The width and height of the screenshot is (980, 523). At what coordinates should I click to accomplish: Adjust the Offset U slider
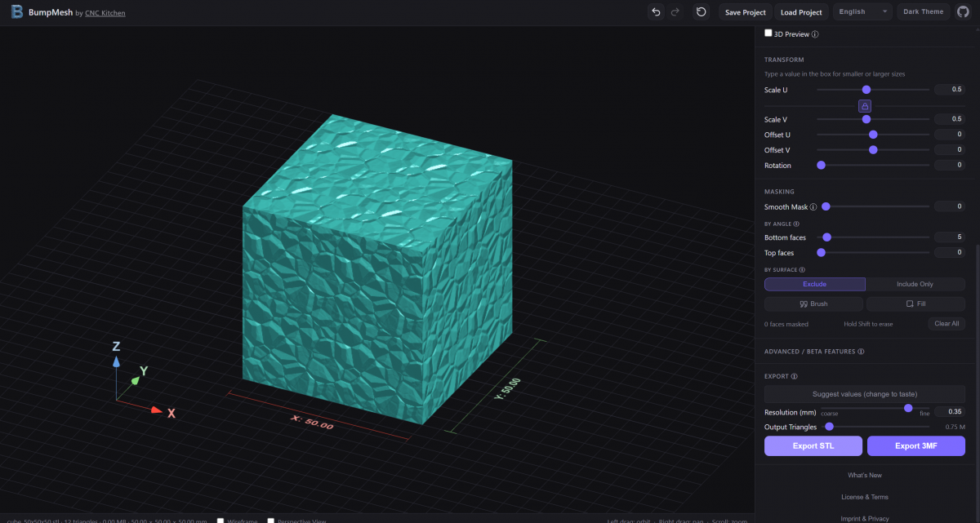pos(873,135)
